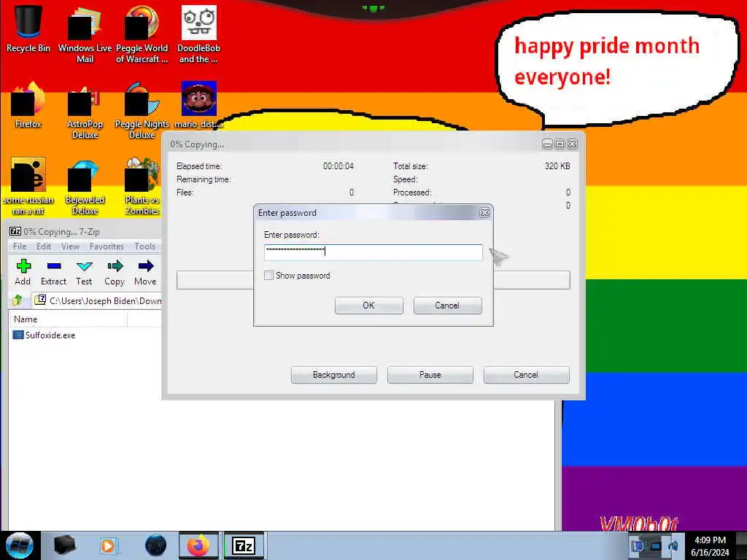Open the Recycle Bin desktop icon
Screen dimensions: 747x560
[x=28, y=29]
